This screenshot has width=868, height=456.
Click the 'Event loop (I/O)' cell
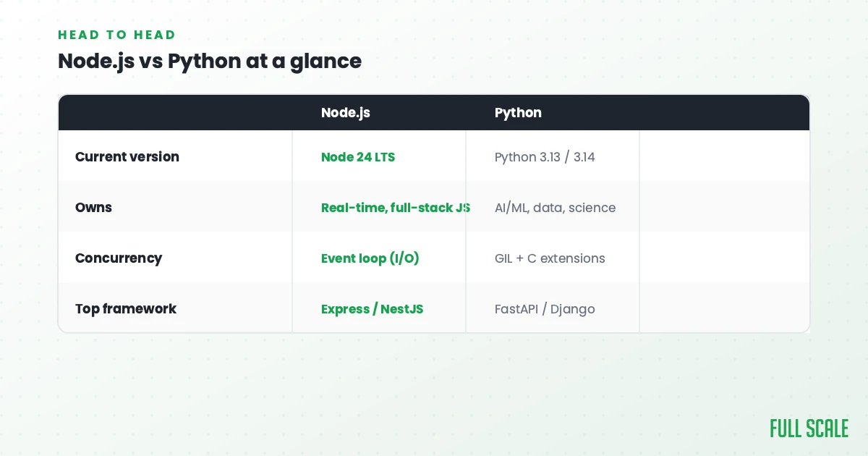(370, 258)
